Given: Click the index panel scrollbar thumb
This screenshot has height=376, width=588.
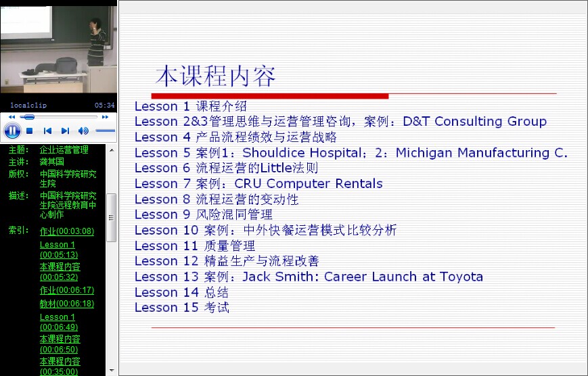Looking at the screenshot, I should 112,218.
